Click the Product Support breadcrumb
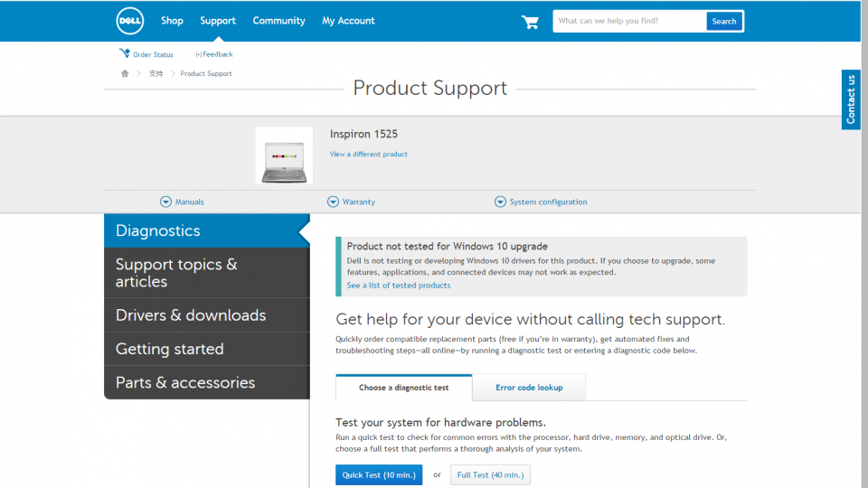This screenshot has height=488, width=868. [206, 73]
